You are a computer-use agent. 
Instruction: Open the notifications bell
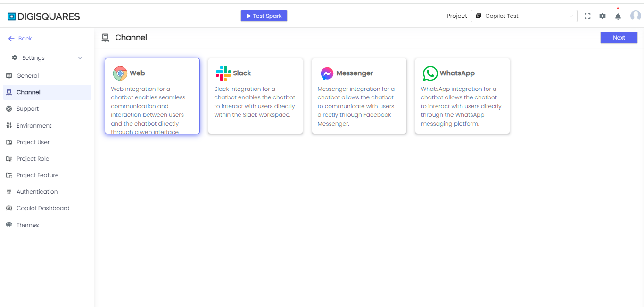click(x=618, y=16)
